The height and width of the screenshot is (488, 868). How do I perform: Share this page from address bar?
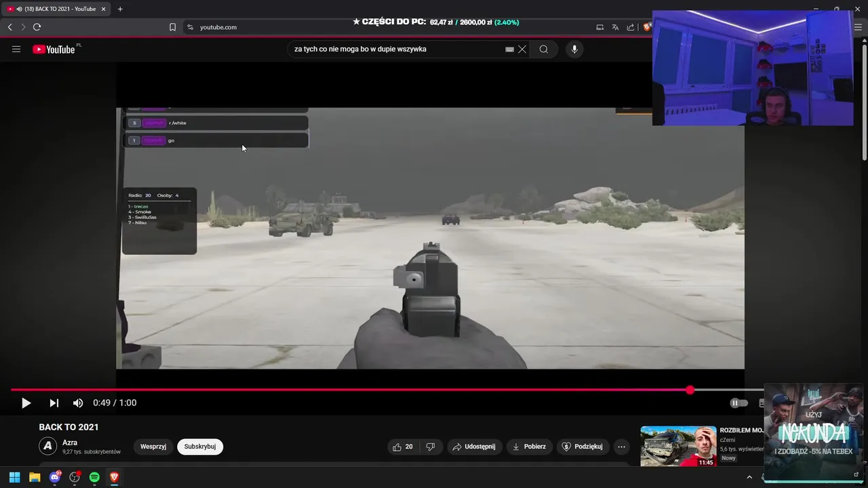coord(631,27)
